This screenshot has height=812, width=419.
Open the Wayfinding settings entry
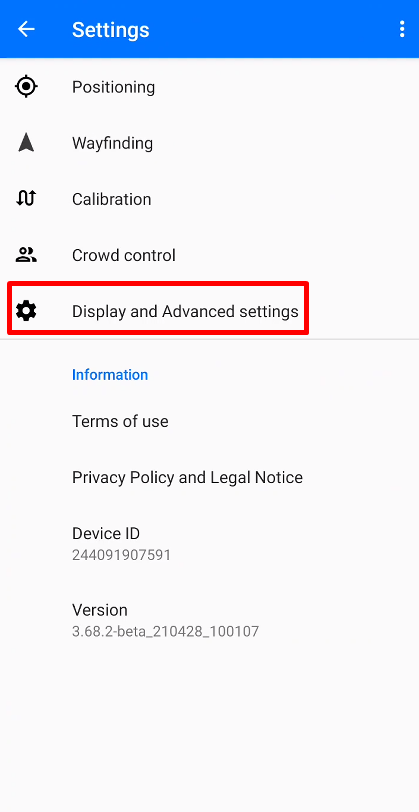click(x=209, y=142)
